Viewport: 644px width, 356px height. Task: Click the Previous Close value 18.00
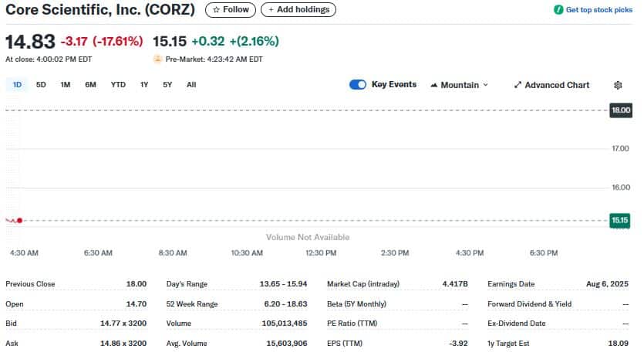pyautogui.click(x=136, y=284)
